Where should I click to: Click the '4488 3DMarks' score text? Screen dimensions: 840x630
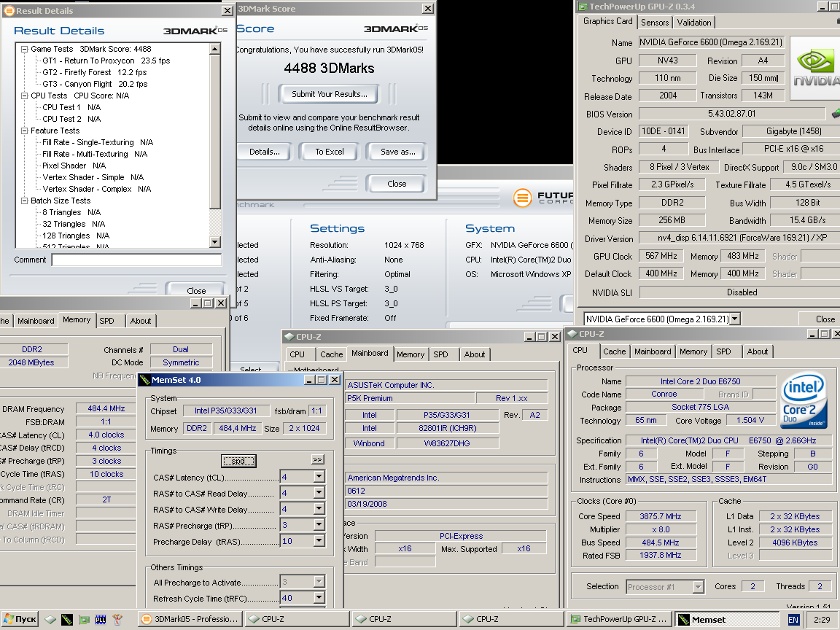click(x=329, y=68)
